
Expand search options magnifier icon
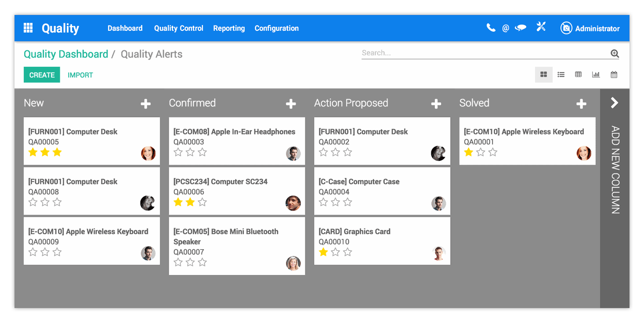(615, 54)
